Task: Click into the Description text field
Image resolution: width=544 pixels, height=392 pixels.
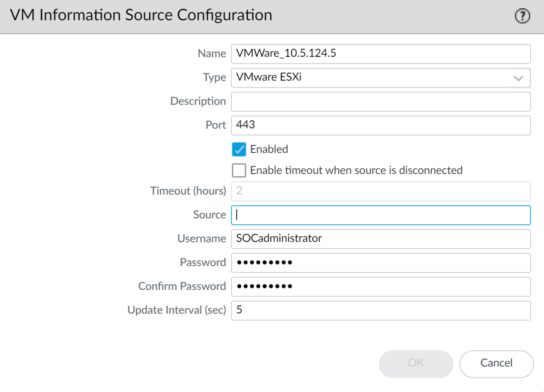Action: tap(380, 102)
